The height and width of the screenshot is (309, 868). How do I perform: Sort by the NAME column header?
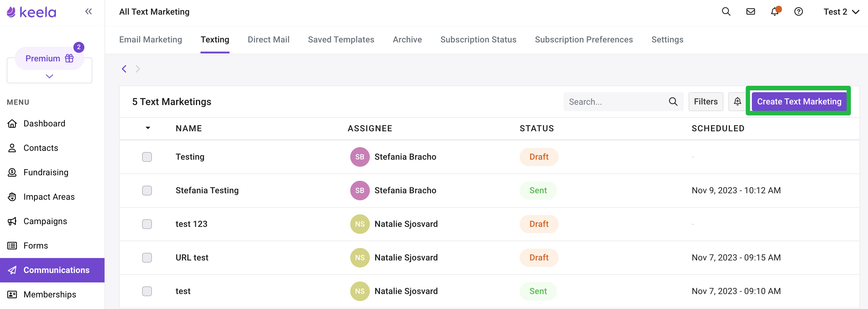coord(189,128)
